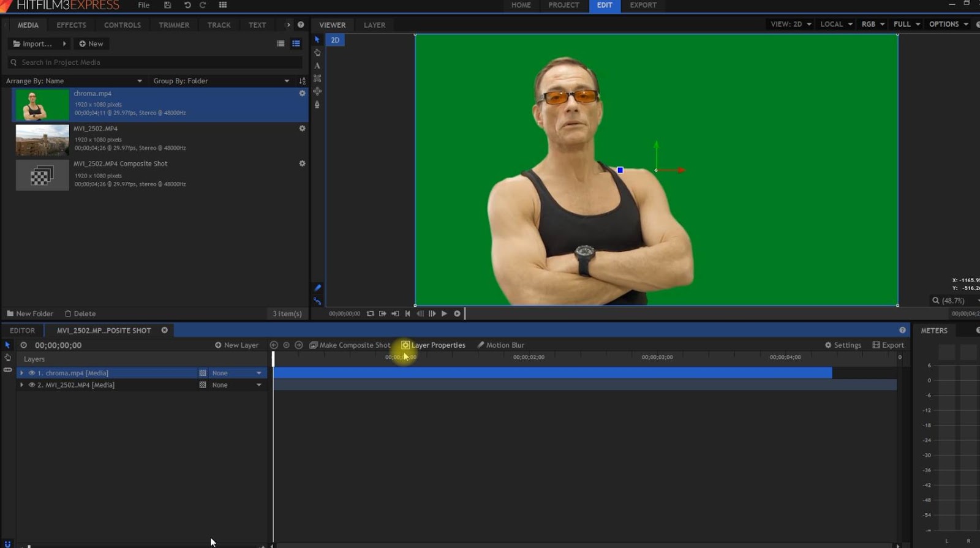The height and width of the screenshot is (548, 980).
Task: Select the timeline Slice tool icon
Action: 7,370
